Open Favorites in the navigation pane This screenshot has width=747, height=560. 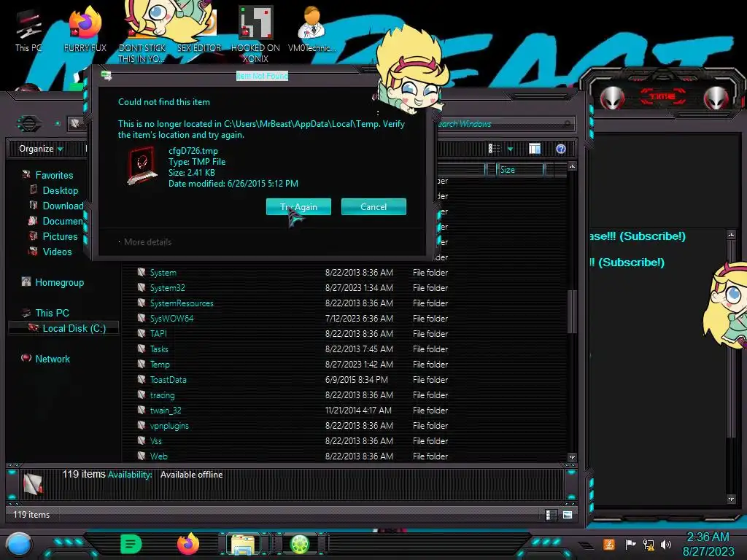[54, 175]
